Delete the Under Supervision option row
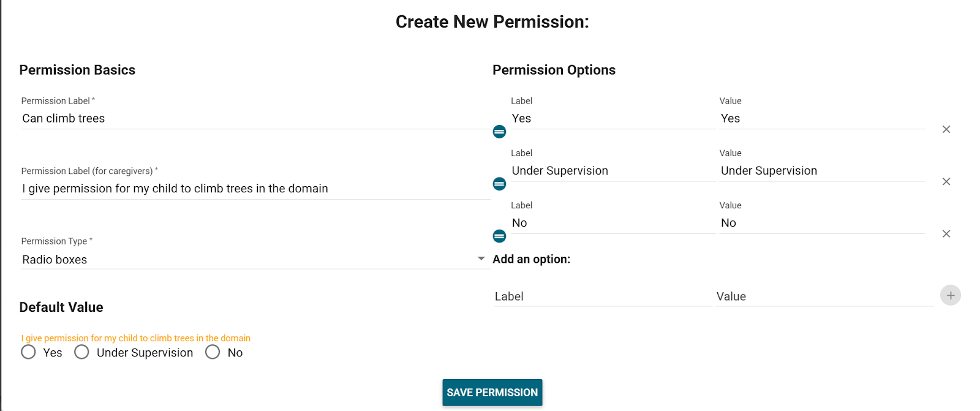This screenshot has width=980, height=411. pos(946,181)
